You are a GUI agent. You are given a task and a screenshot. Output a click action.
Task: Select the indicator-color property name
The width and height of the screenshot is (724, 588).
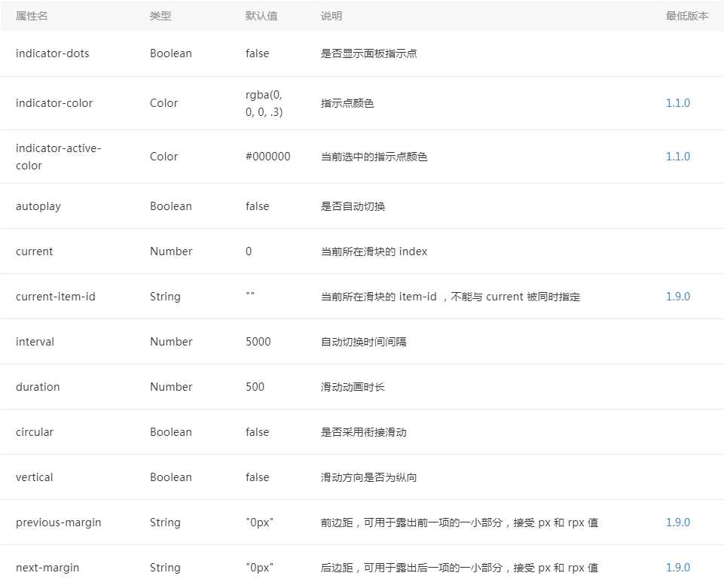point(54,103)
